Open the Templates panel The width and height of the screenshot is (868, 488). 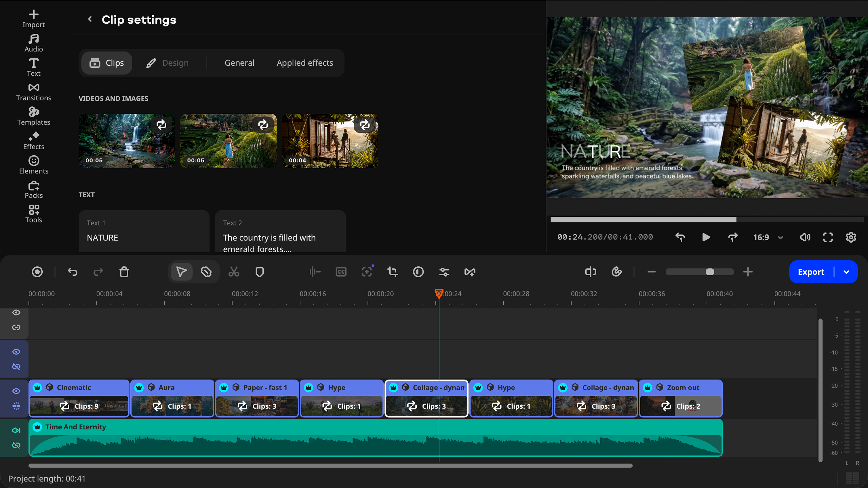click(33, 117)
